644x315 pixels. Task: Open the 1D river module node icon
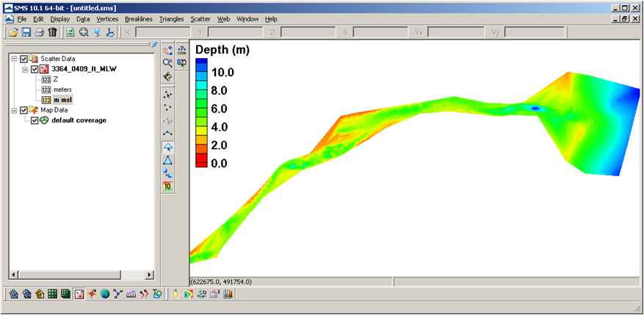(x=118, y=294)
